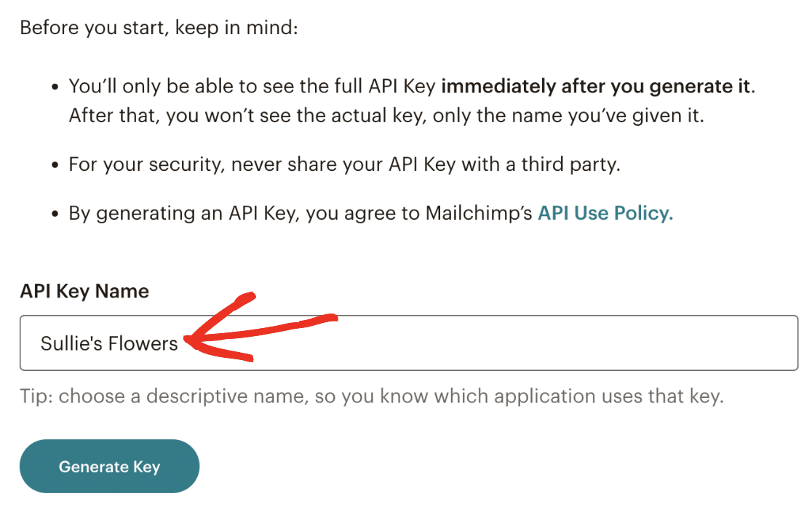Click the "Before you start, keep in mind" heading
812x515 pixels.
[159, 29]
